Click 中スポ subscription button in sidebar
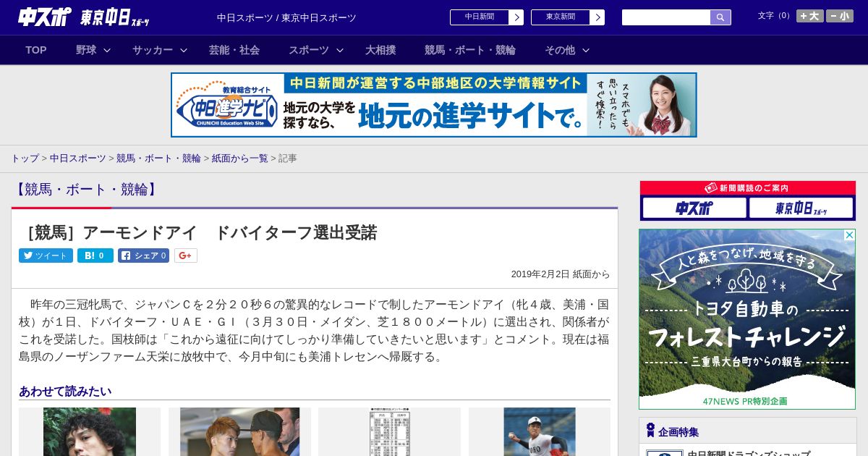 (x=694, y=208)
